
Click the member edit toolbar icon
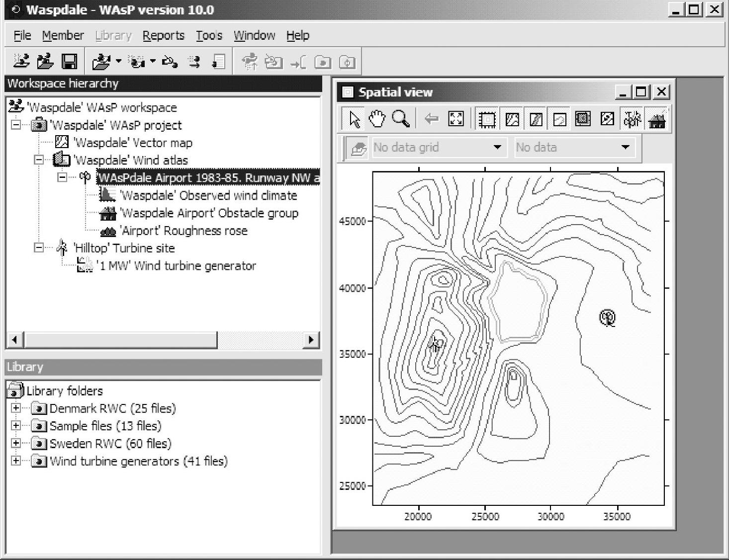(x=170, y=62)
